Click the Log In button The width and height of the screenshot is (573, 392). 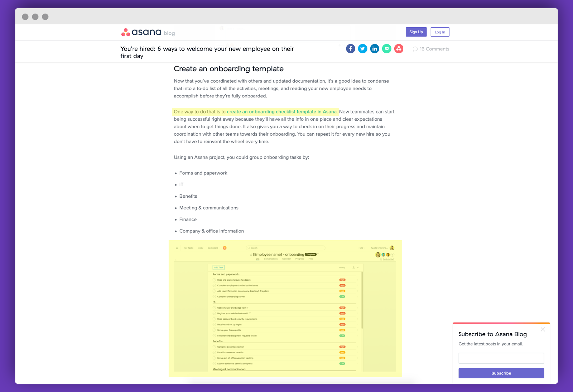440,32
